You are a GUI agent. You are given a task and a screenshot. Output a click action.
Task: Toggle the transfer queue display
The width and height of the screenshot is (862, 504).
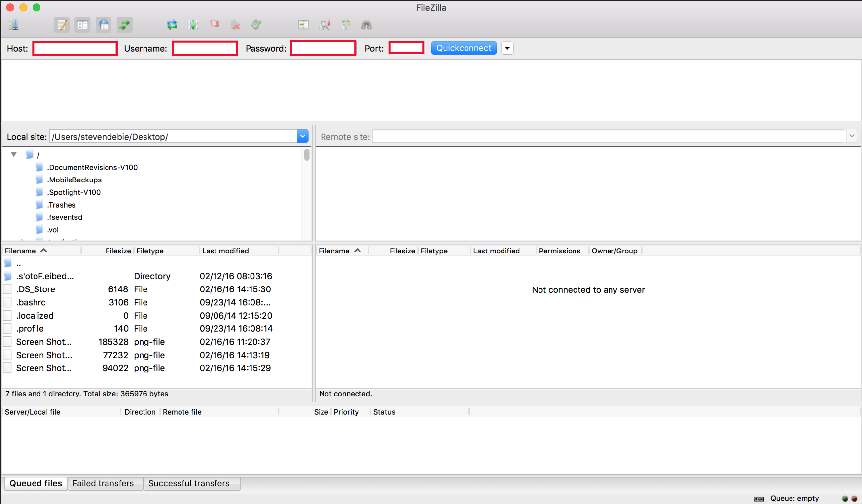point(125,25)
